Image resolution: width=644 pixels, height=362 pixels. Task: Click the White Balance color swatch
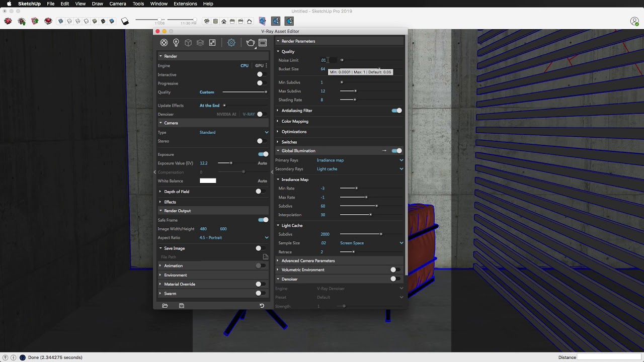pos(208,181)
